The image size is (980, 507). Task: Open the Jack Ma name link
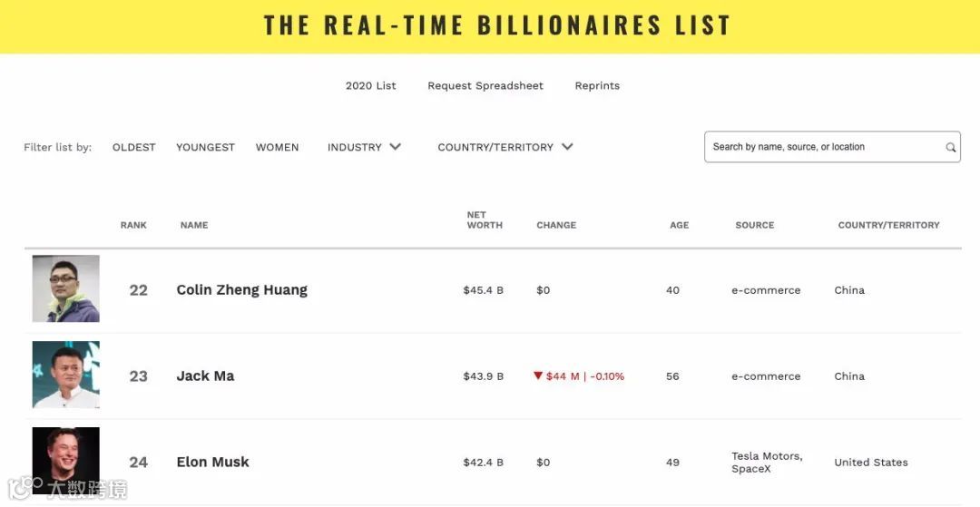205,376
